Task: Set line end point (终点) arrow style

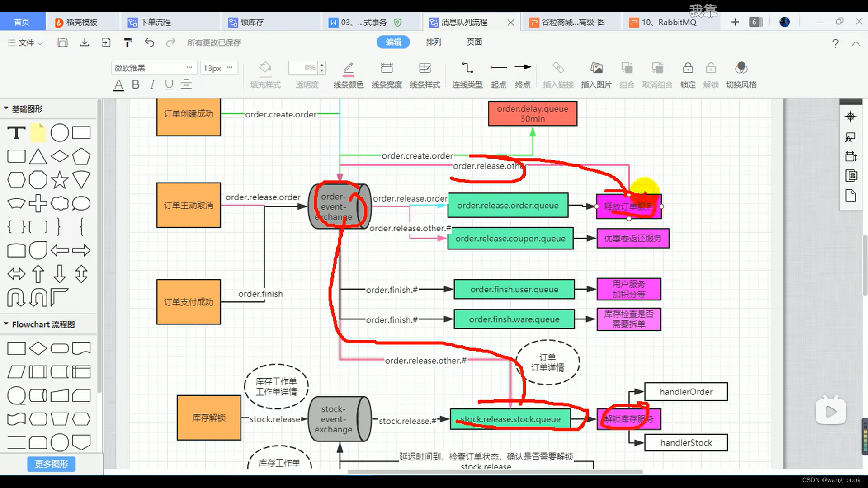Action: tap(523, 75)
